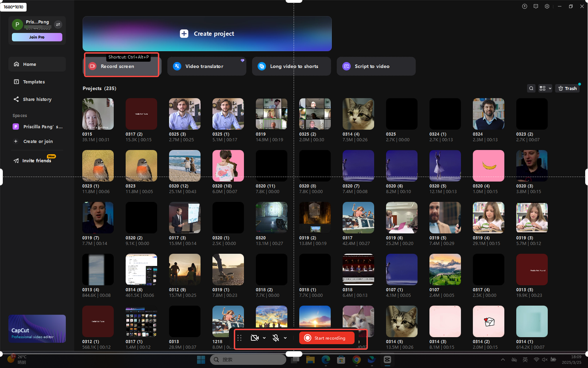Click the search icon above projects

coord(531,88)
